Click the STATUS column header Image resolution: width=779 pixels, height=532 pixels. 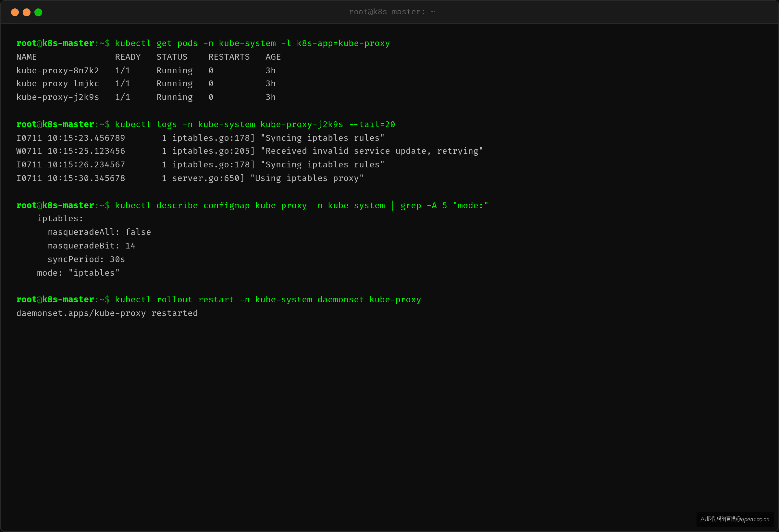172,57
